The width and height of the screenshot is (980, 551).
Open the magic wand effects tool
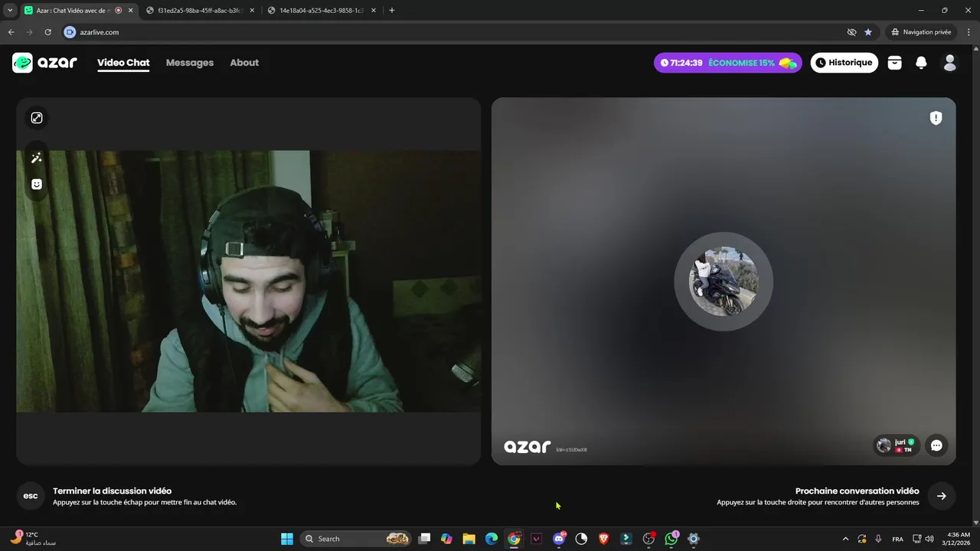click(x=37, y=158)
